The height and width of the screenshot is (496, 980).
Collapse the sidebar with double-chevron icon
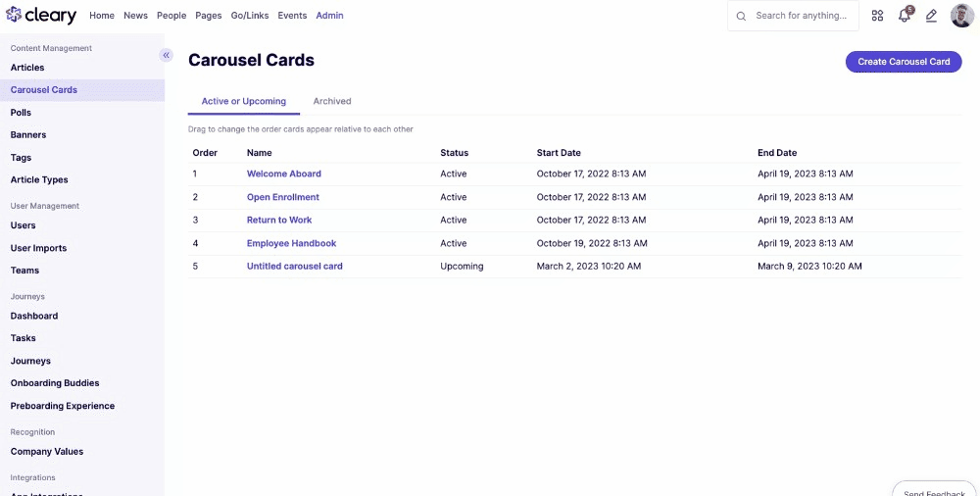[167, 55]
